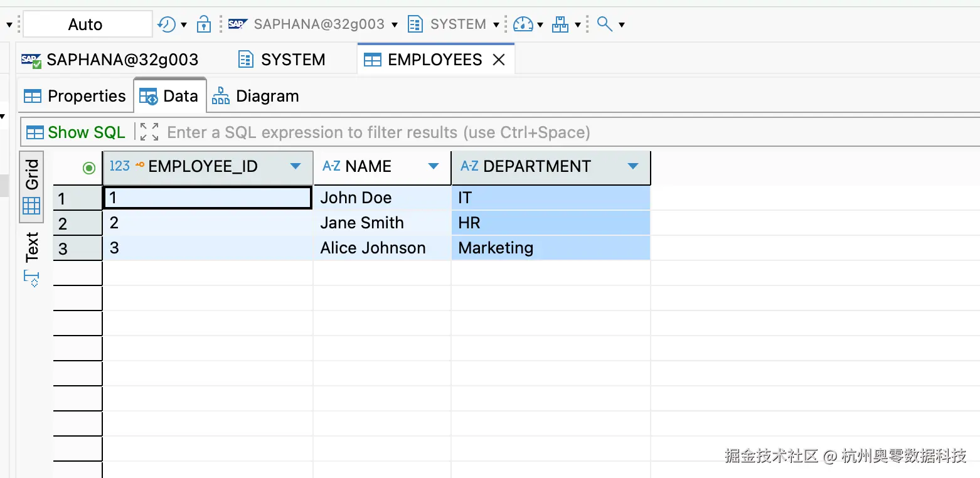Open the NAME column filter arrow

click(433, 167)
